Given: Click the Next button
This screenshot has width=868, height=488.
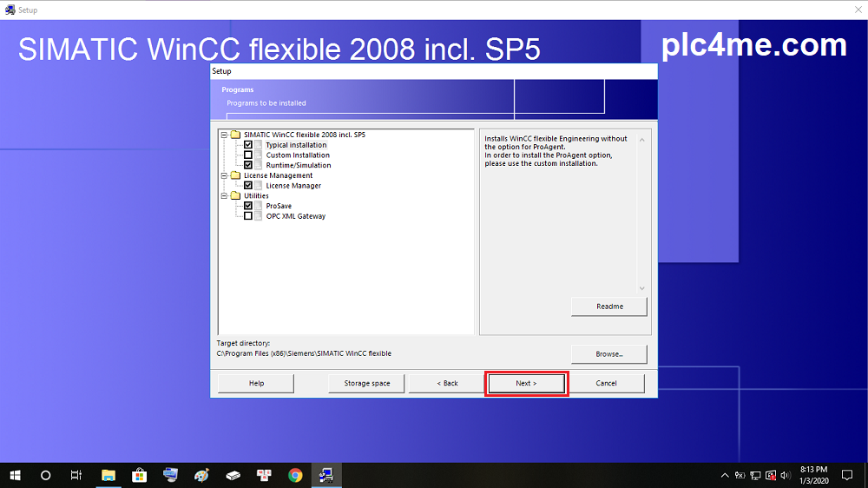Looking at the screenshot, I should (526, 383).
